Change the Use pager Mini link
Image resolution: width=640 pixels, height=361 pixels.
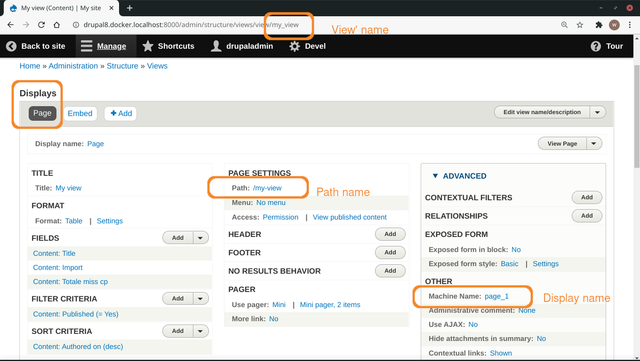279,305
